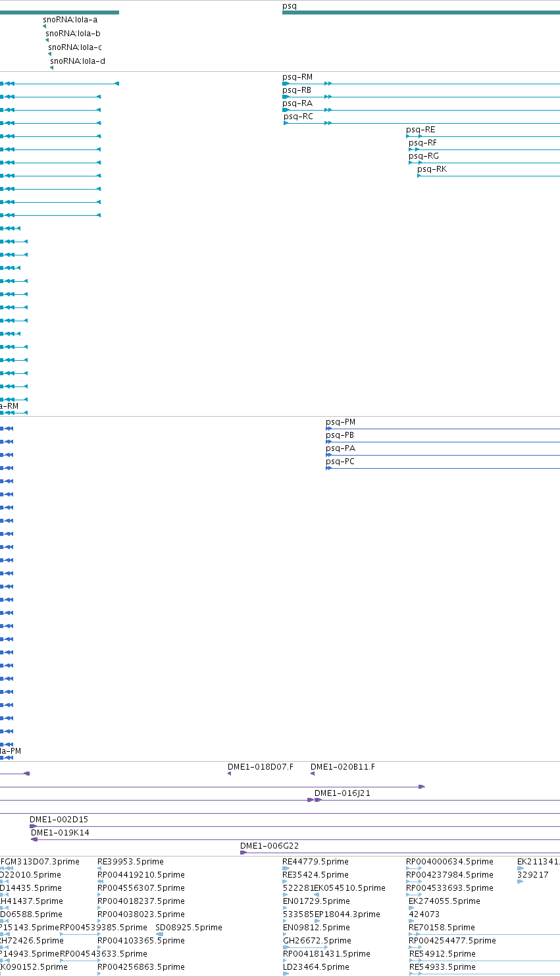Select the psq-PC protein label
Screen dimensions: 560x977
coord(340,462)
